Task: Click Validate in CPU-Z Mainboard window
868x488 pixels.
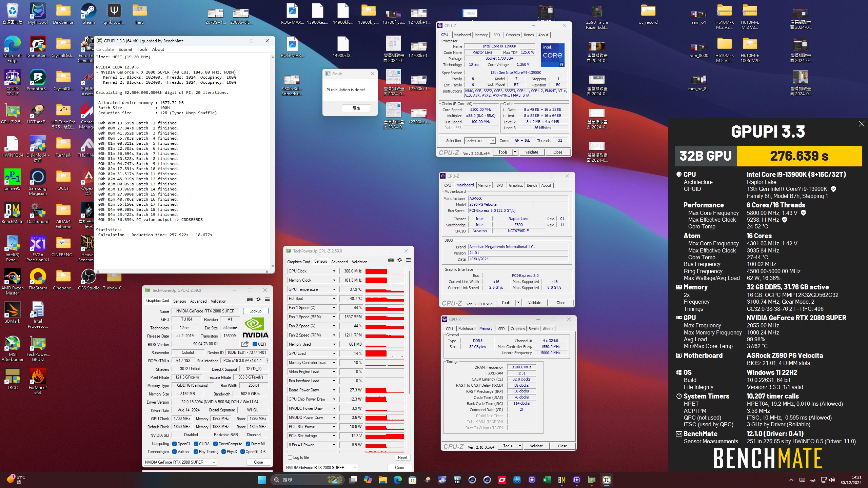Action: [x=535, y=303]
